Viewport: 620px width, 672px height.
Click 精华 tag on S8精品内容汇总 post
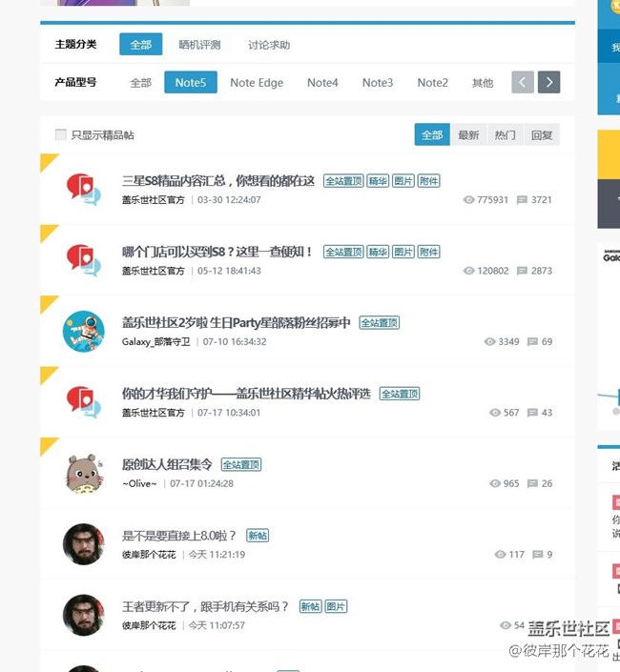378,181
